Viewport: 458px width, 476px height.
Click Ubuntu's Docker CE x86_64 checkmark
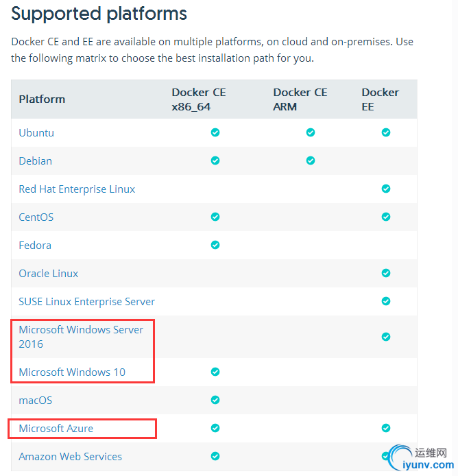[x=215, y=132]
